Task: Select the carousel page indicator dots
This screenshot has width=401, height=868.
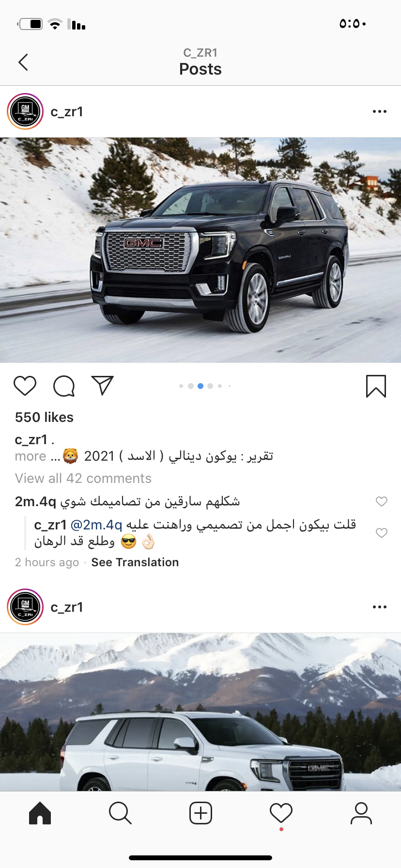Action: (x=205, y=386)
